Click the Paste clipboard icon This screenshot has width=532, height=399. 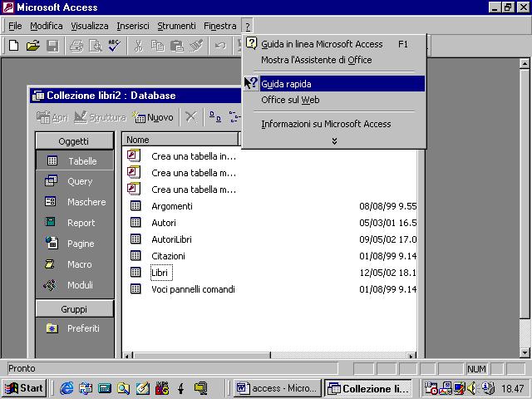(177, 46)
